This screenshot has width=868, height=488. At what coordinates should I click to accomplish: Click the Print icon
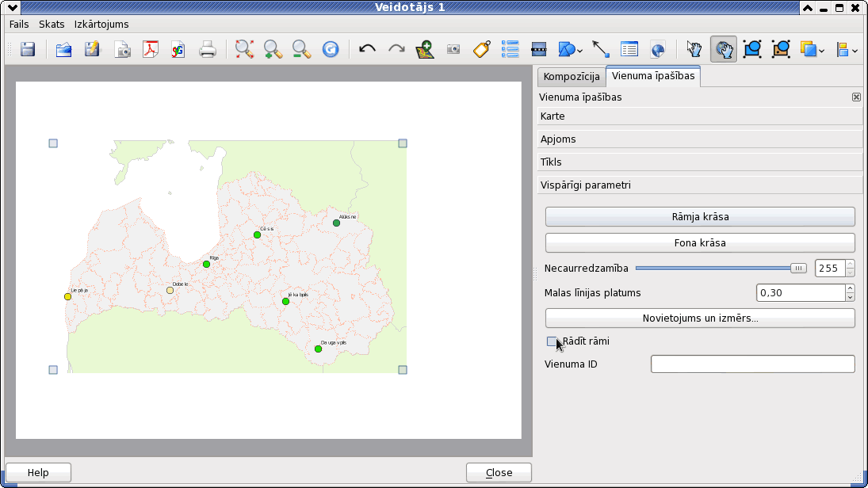click(208, 49)
